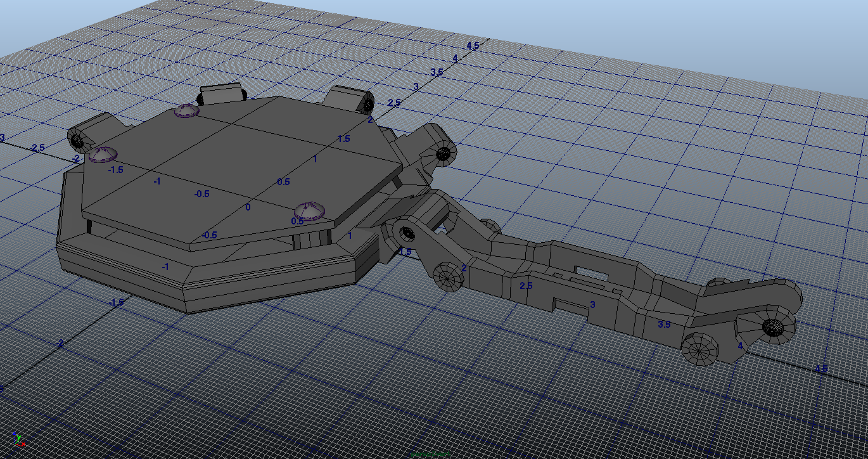Select the smaller wheel below the arm tip
This screenshot has height=459, width=868.
click(x=700, y=349)
